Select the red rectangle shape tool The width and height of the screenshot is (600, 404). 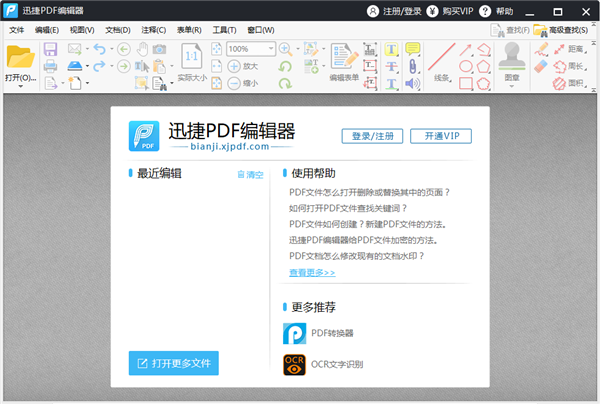click(466, 83)
